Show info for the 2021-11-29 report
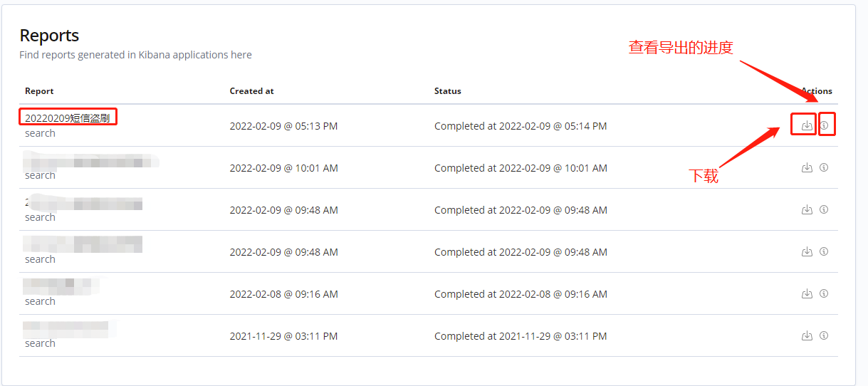Screen dimensions: 868x386 (824, 335)
